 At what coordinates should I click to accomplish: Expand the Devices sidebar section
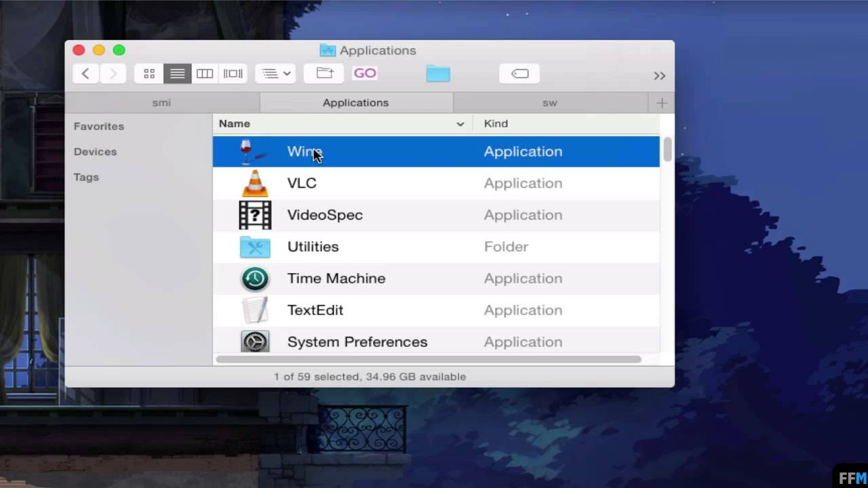click(95, 152)
